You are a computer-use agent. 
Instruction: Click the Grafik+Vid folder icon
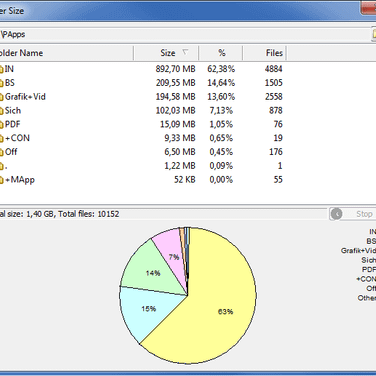(1, 97)
